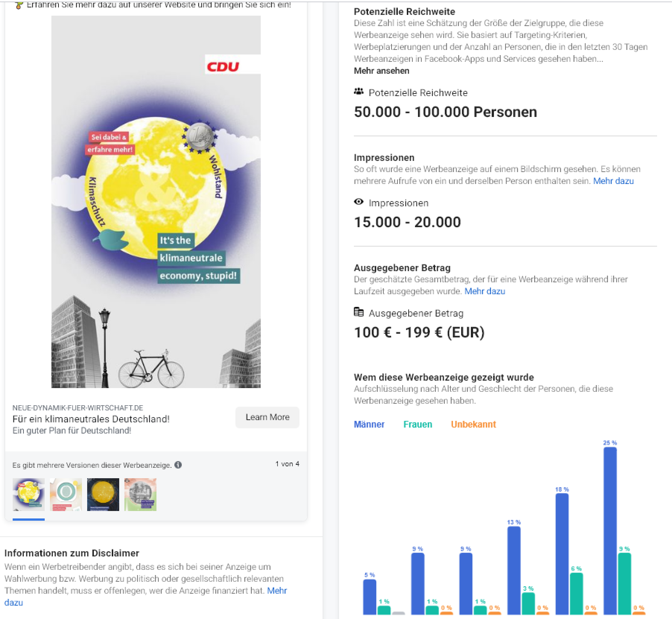
Task: Toggle the Frauen legend in chart
Action: [418, 424]
